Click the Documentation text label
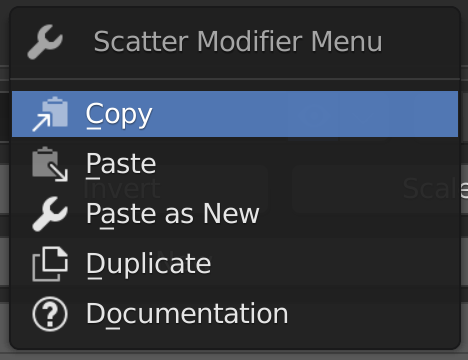This screenshot has height=360, width=468. click(x=187, y=314)
